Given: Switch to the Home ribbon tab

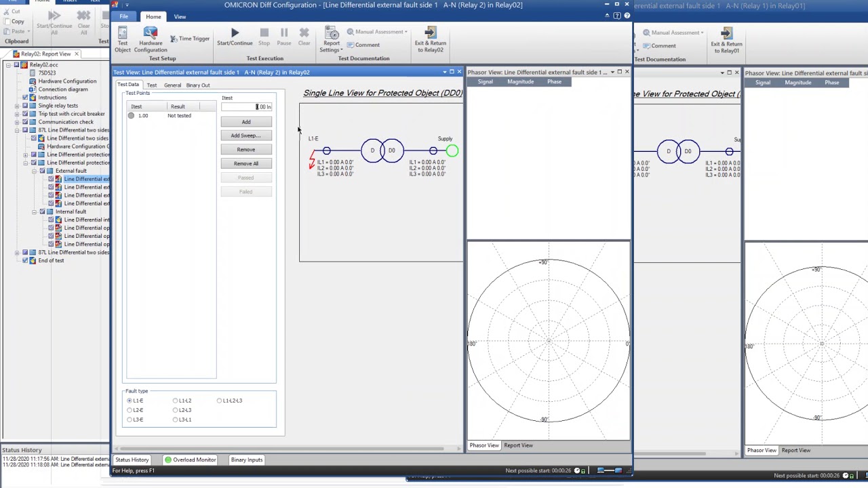Looking at the screenshot, I should (153, 16).
